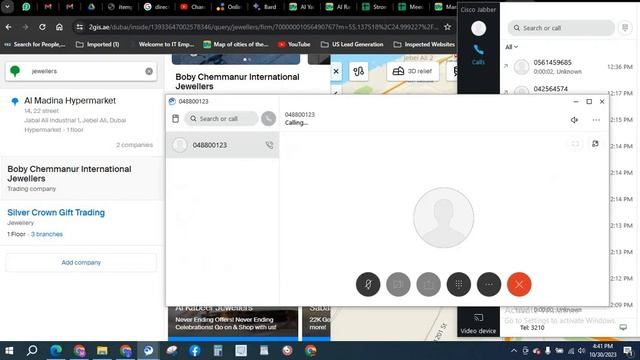Select 048800123 conversation in call list
Viewport: 640px width, 360px height.
click(x=222, y=145)
